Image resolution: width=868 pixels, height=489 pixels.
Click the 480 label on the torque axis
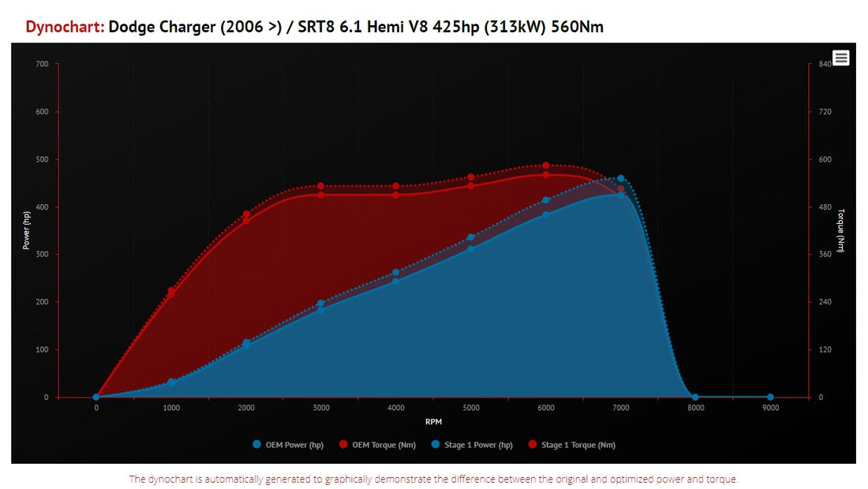[825, 207]
